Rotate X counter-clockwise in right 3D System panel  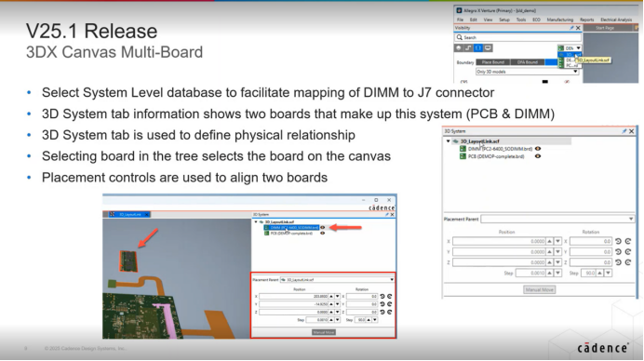pyautogui.click(x=618, y=241)
